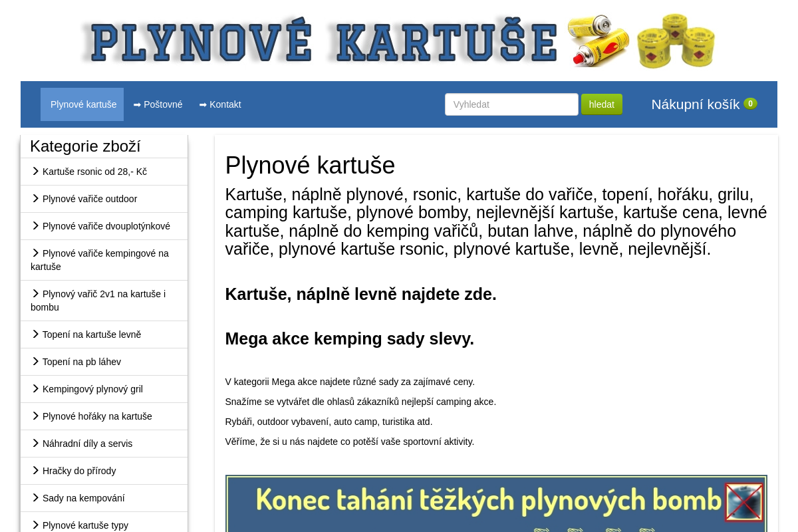The height and width of the screenshot is (532, 798).
Task: Expand the Topení na pb láhev category
Action: coord(81,362)
